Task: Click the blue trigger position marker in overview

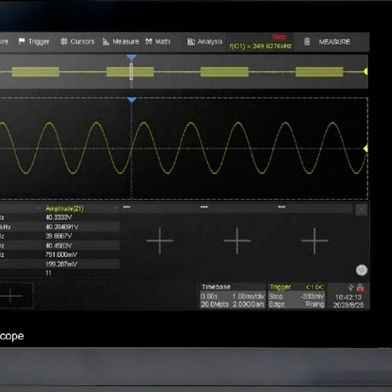Action: 131,58
